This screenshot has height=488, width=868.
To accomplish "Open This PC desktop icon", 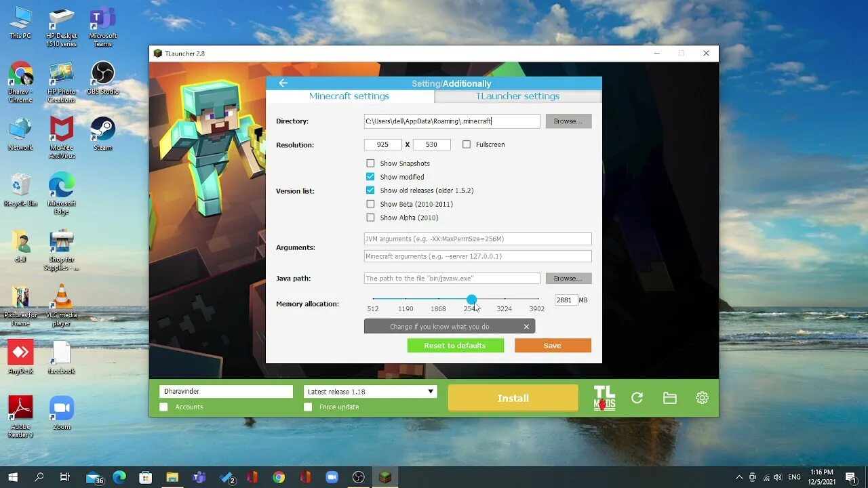I will tap(20, 22).
